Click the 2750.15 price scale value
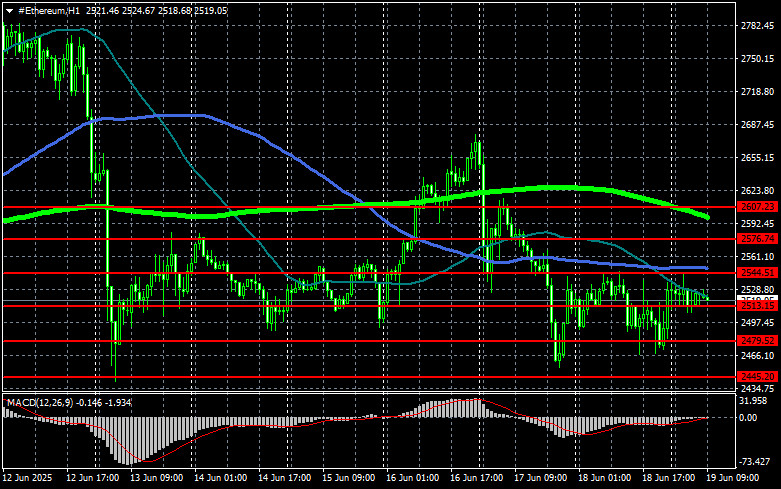This screenshot has width=781, height=489. (758, 59)
